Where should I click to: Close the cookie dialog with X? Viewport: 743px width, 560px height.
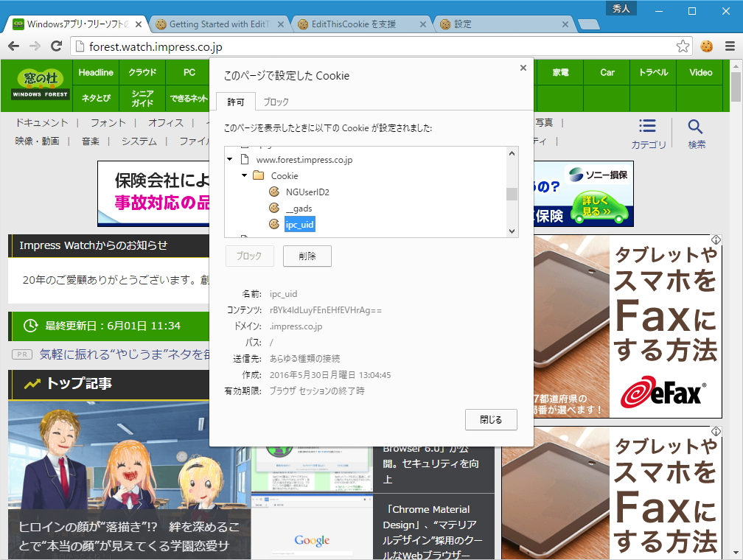click(523, 68)
